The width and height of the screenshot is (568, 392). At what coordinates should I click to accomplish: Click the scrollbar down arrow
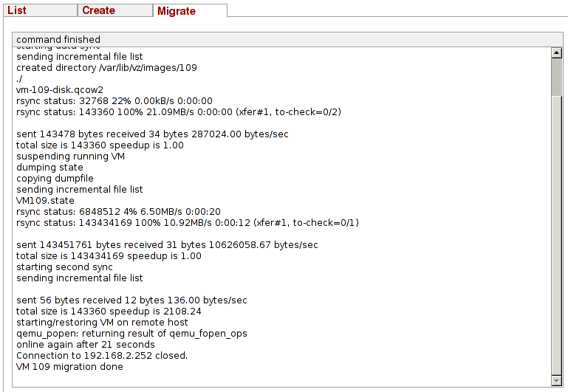click(x=556, y=380)
